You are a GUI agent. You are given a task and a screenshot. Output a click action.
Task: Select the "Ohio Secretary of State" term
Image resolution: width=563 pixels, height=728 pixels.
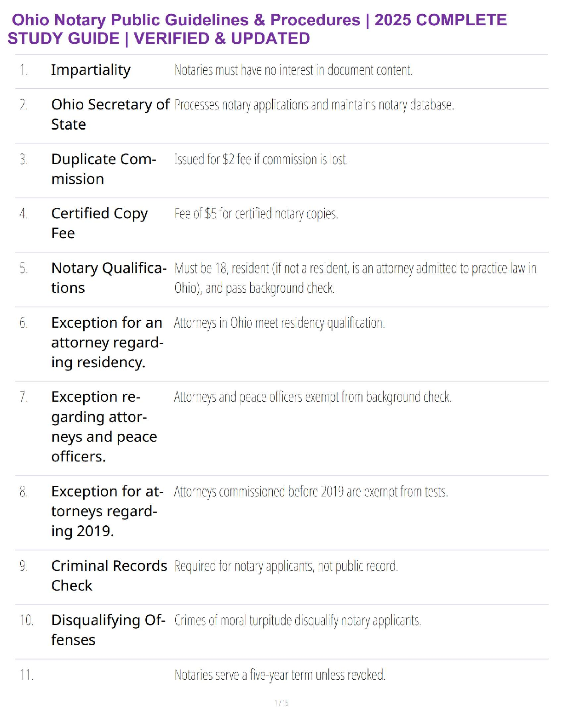[x=110, y=114]
